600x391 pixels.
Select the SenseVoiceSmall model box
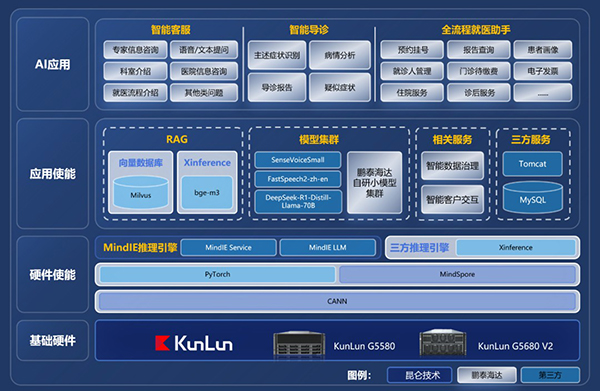point(298,160)
